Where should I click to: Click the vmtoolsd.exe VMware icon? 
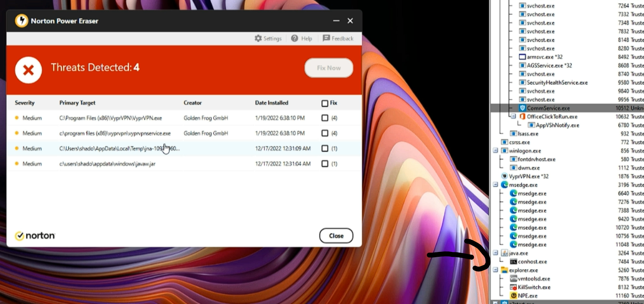513,279
